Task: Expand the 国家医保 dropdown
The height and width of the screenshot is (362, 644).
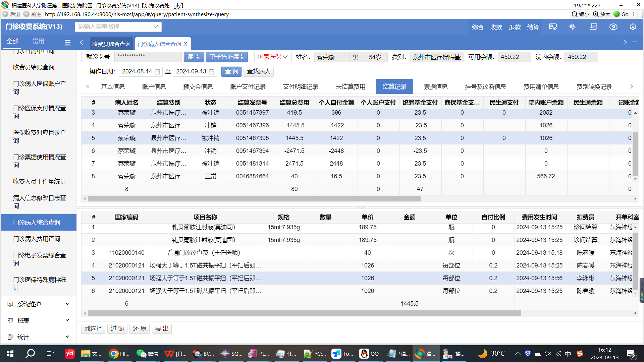Action: tap(272, 57)
